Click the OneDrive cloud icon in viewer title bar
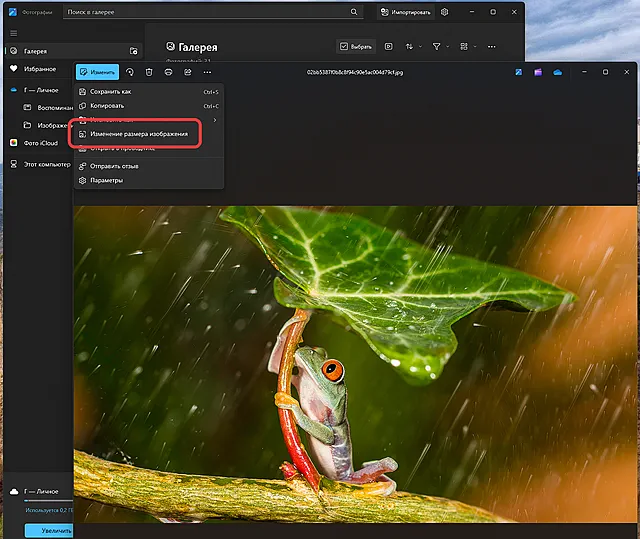 pyautogui.click(x=558, y=72)
